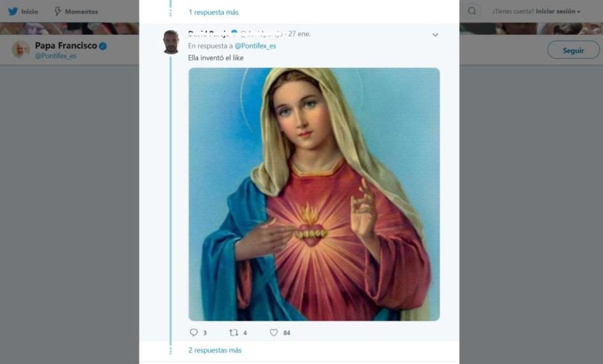This screenshot has height=364, width=603.
Task: Like the tweet with the heart icon
Action: 274,332
